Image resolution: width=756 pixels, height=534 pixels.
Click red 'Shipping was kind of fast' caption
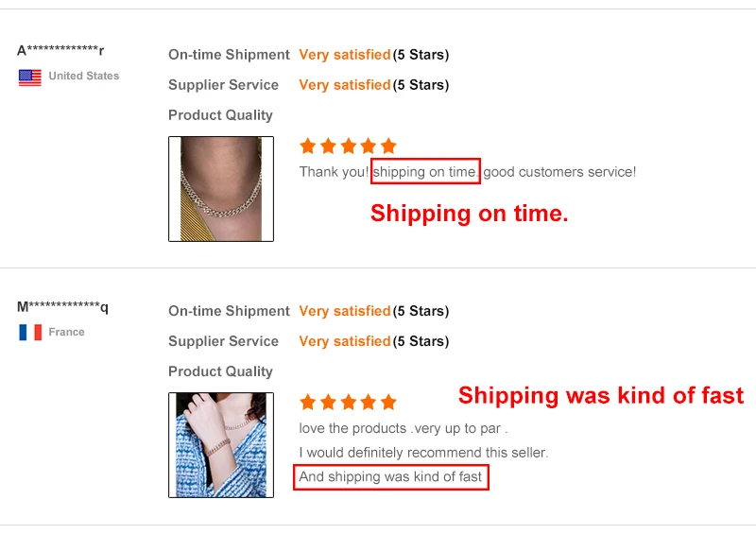coord(601,395)
